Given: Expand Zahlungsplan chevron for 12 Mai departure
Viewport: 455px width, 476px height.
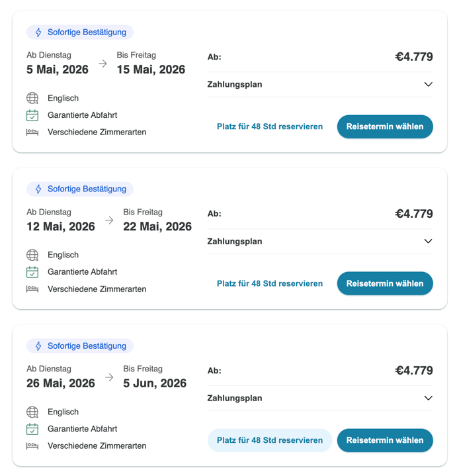Looking at the screenshot, I should (428, 241).
